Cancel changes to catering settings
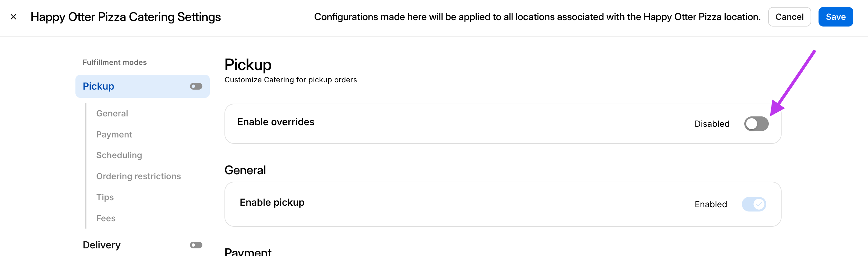868x256 pixels. click(x=789, y=16)
